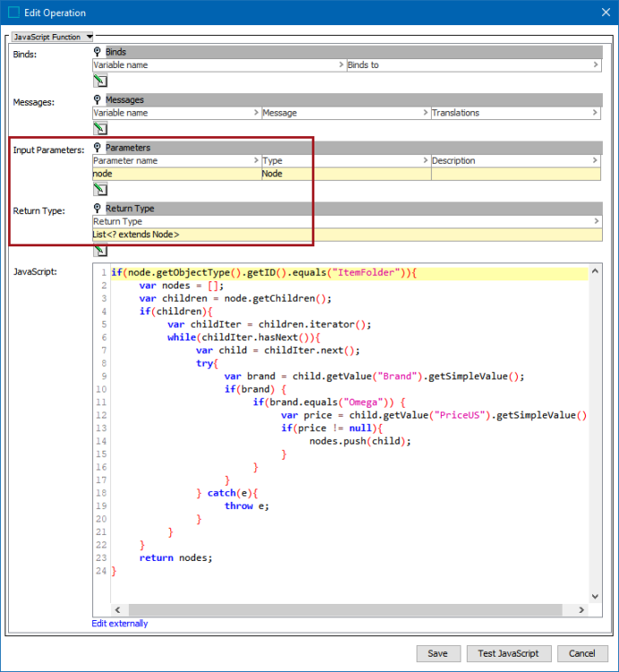Image resolution: width=619 pixels, height=672 pixels.
Task: Click the 'Description' column header
Action: tap(516, 160)
